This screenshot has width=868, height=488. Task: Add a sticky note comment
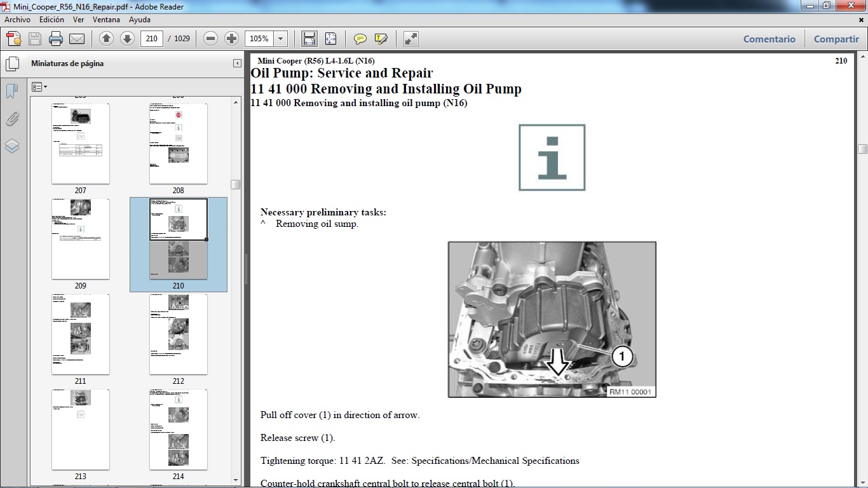[x=360, y=39]
